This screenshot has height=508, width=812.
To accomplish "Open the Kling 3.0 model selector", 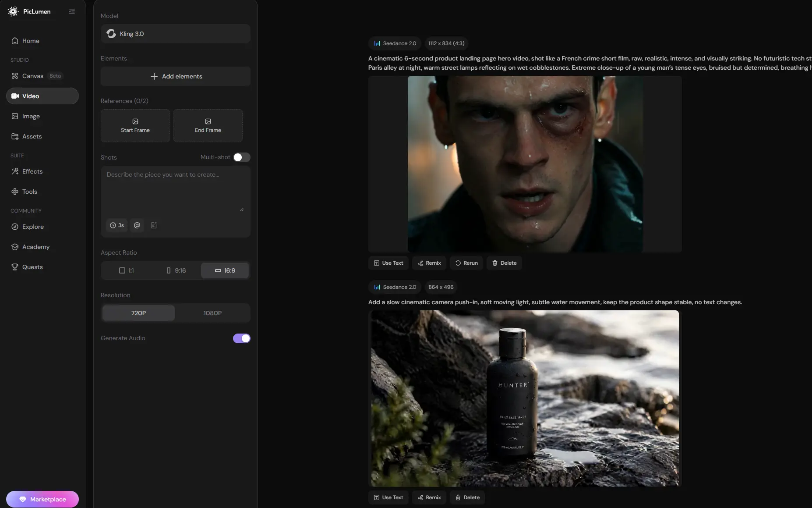I will [176, 34].
